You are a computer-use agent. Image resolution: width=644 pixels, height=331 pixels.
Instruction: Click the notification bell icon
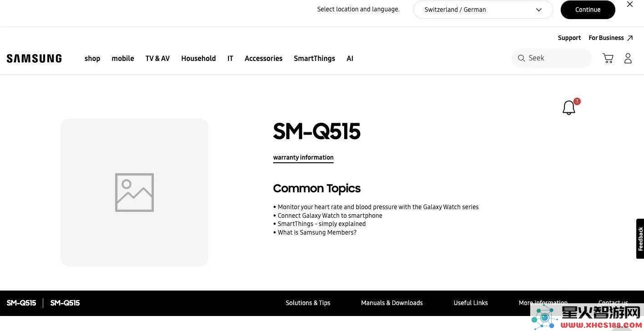pyautogui.click(x=569, y=108)
